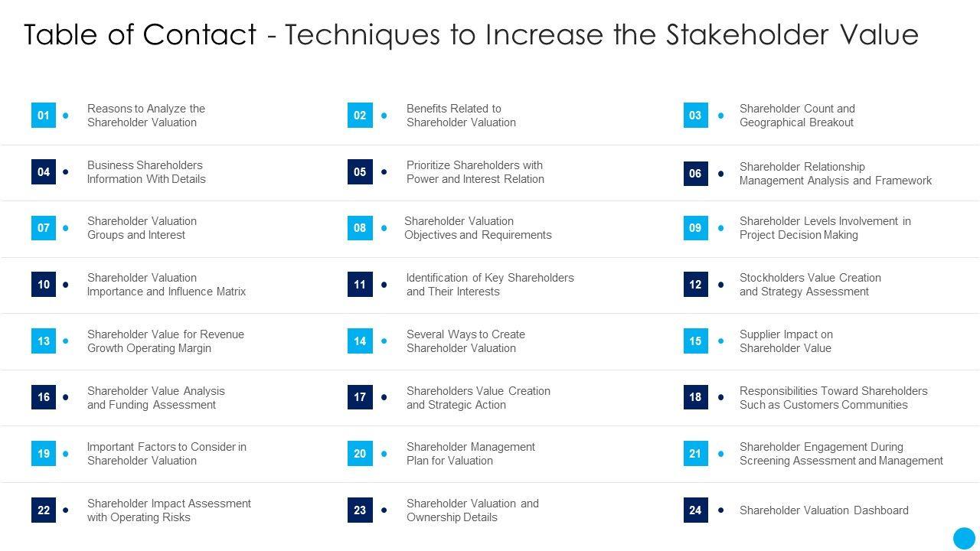Select the 08 number tile
Image resolution: width=980 pixels, height=551 pixels.
pos(360,228)
